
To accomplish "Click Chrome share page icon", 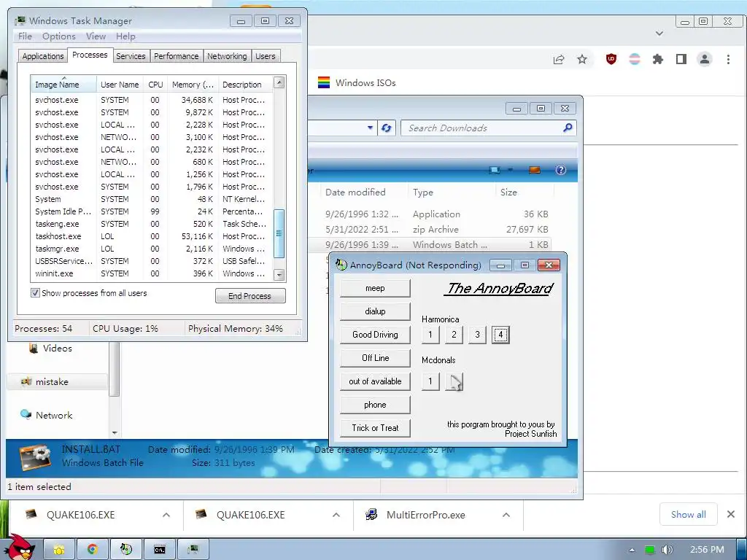I will tap(559, 60).
